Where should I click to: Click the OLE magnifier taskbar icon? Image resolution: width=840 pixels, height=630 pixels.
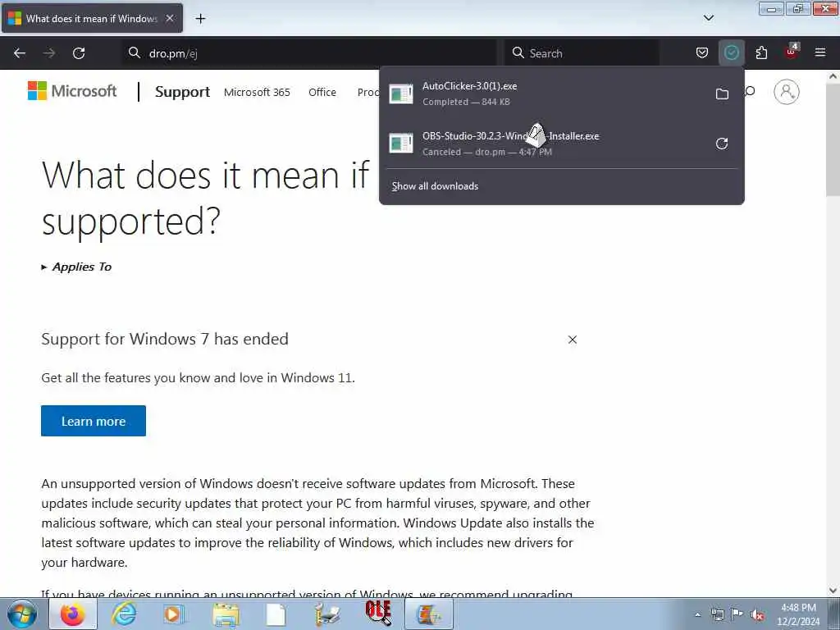pos(378,614)
